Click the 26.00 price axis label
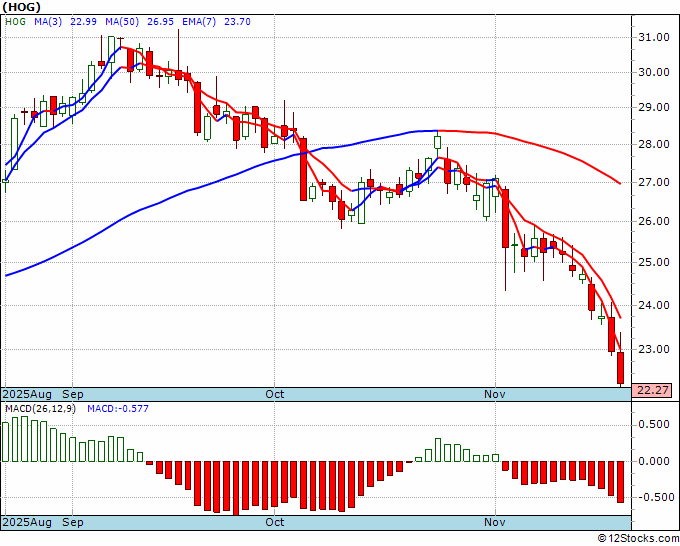The image size is (680, 546). 654,221
